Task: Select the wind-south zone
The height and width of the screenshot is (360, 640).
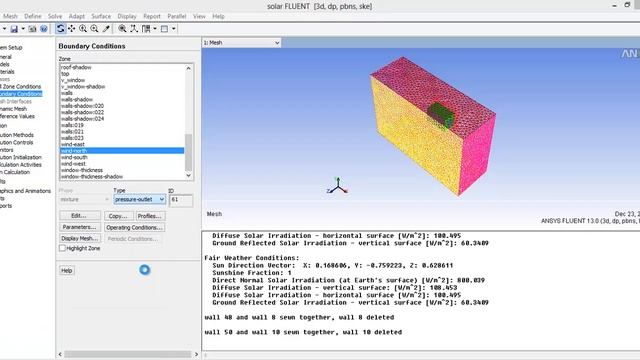Action: [74, 157]
